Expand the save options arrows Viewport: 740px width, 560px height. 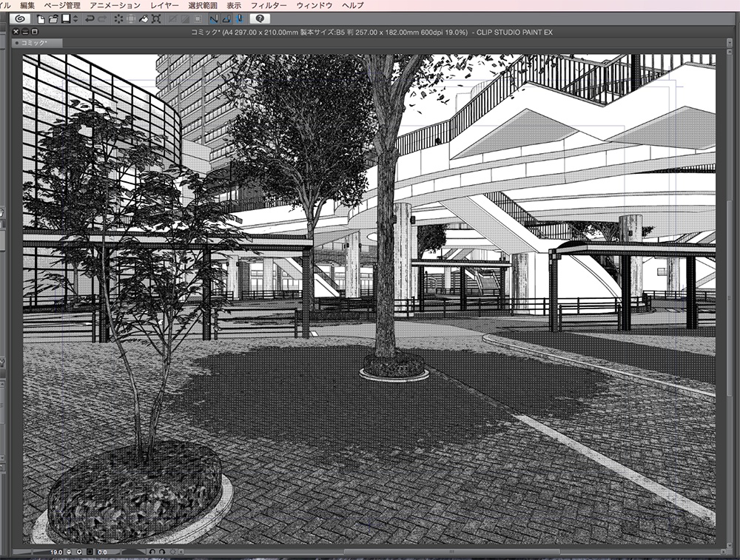point(75,19)
